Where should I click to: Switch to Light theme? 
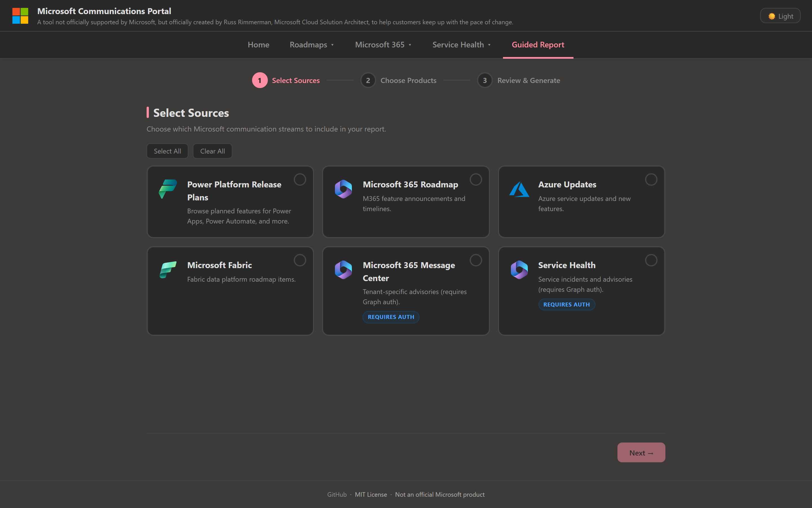coord(780,16)
